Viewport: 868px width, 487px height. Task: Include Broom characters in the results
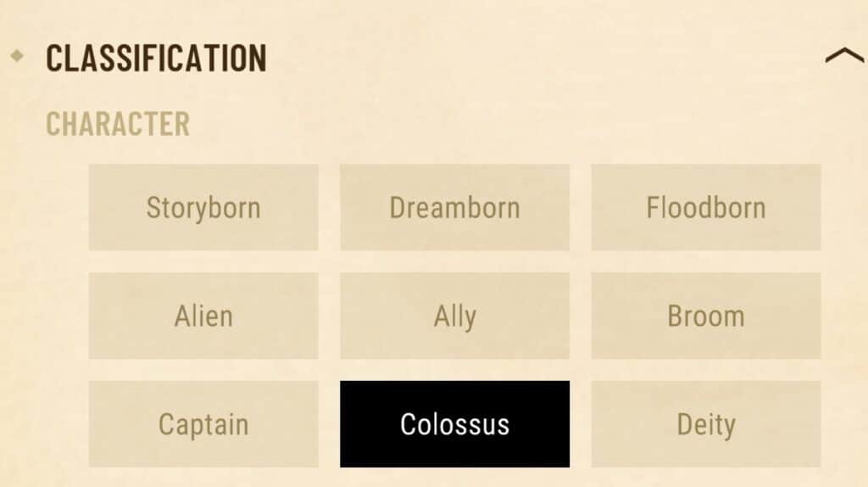coord(706,316)
